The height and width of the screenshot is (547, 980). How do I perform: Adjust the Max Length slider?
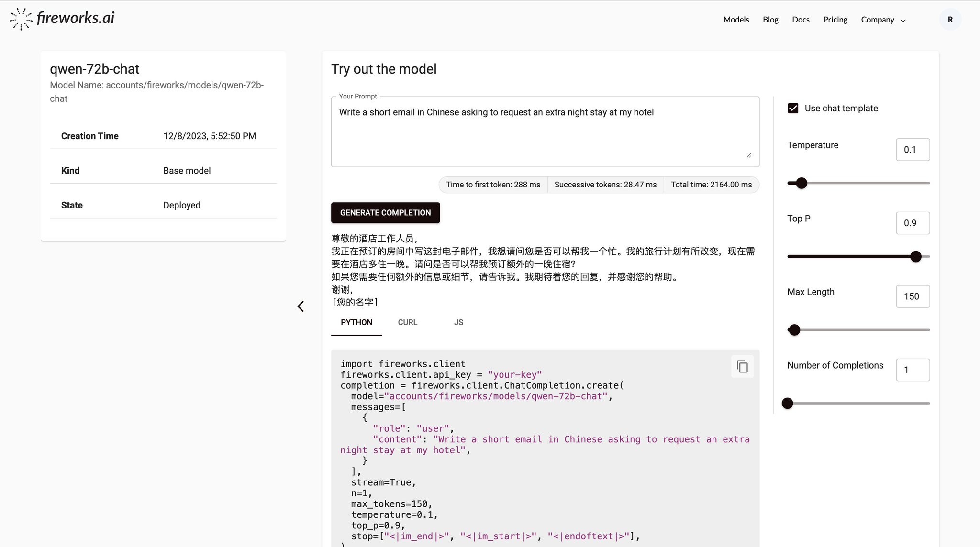pyautogui.click(x=794, y=330)
